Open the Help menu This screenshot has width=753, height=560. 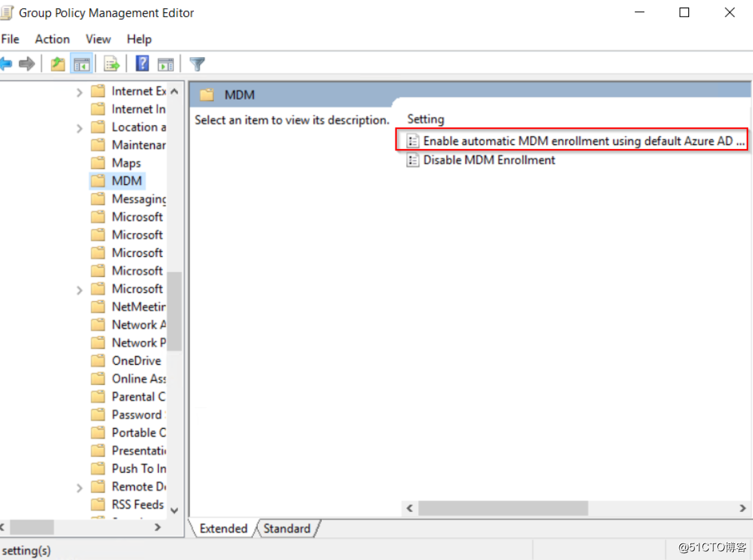140,39
